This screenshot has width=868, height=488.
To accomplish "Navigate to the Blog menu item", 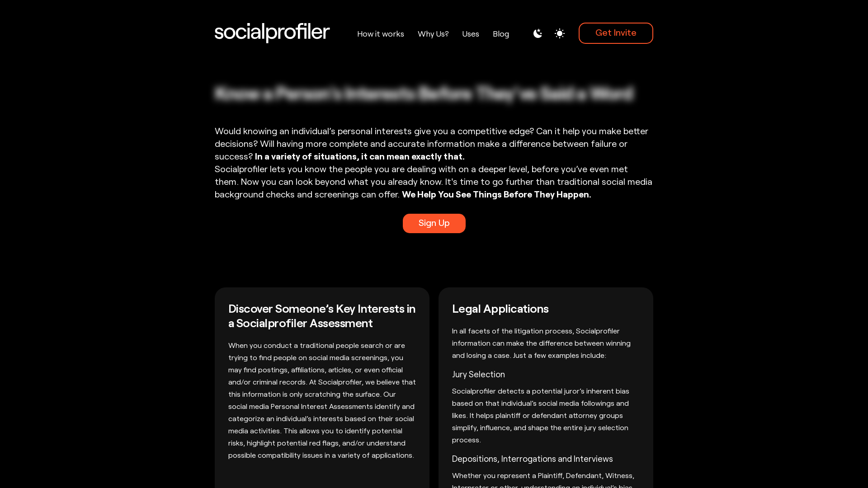I will point(501,33).
